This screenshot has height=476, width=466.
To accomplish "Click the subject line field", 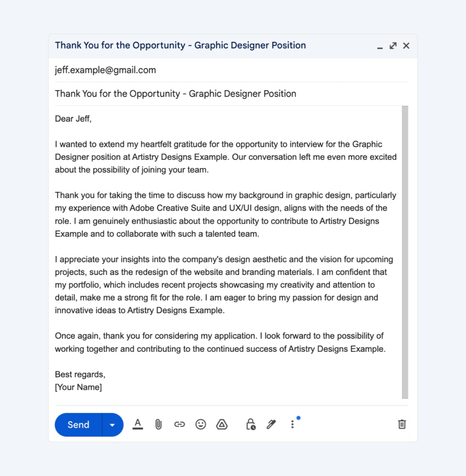I will 231,94.
